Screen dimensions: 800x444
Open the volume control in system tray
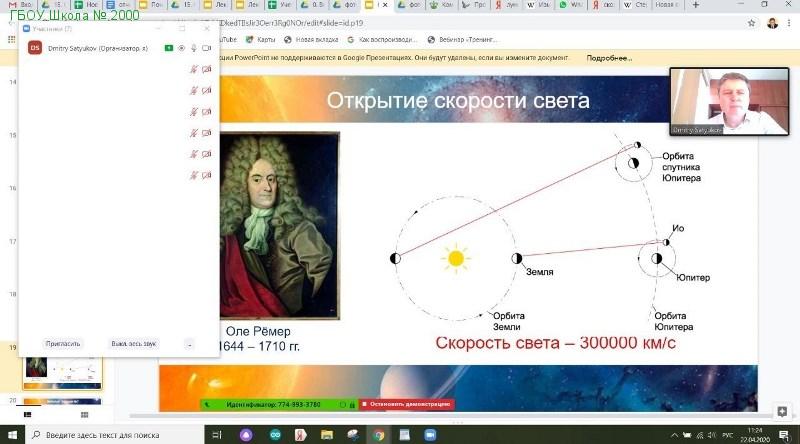(x=712, y=435)
